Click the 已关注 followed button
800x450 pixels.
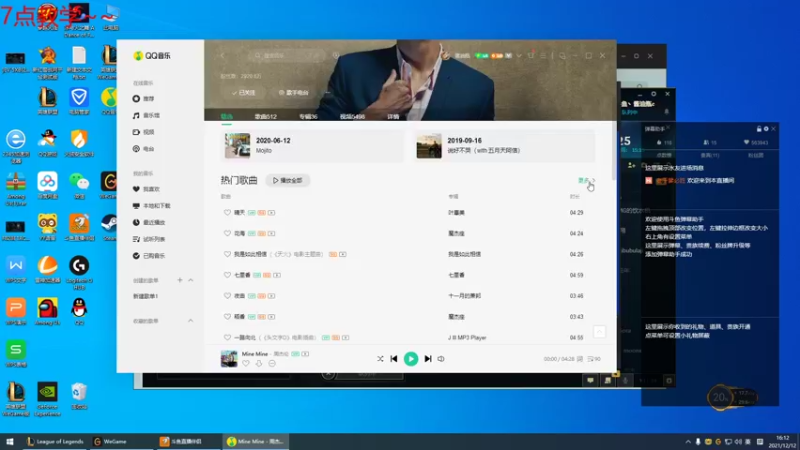[243, 93]
